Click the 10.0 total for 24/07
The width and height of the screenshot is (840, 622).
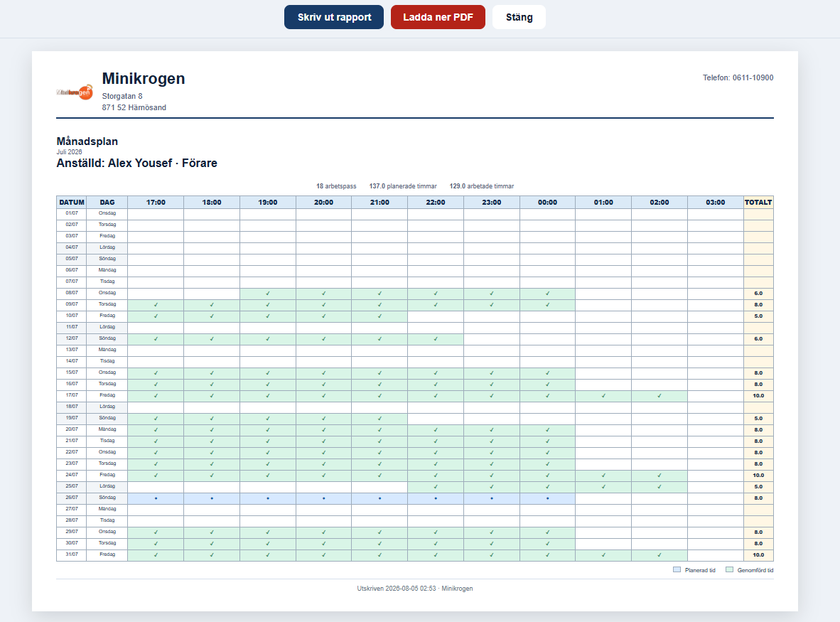(758, 475)
